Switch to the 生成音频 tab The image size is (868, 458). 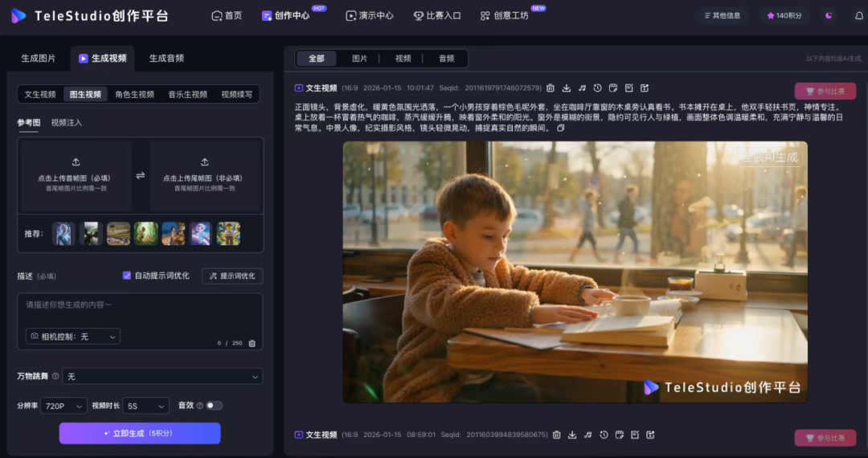pyautogui.click(x=166, y=59)
